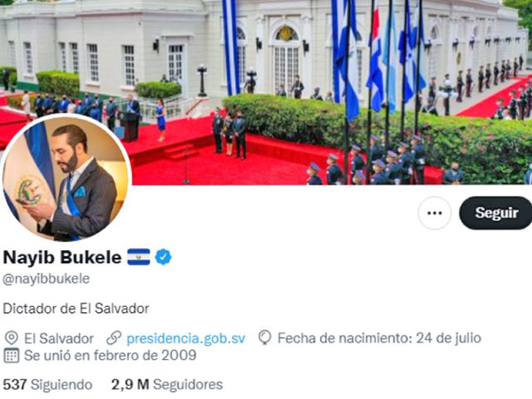
Task: Click the bio text Dictador de El Salvador
Action: (x=76, y=309)
